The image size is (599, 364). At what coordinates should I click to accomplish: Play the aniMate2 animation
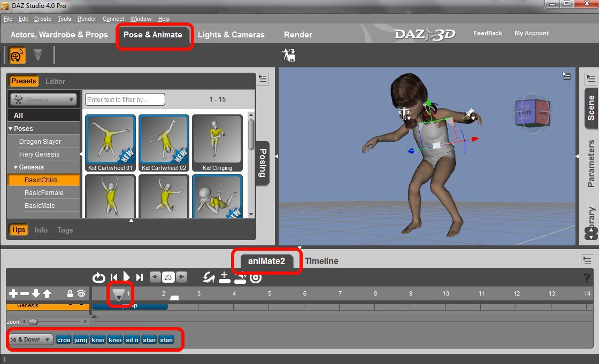tap(126, 276)
